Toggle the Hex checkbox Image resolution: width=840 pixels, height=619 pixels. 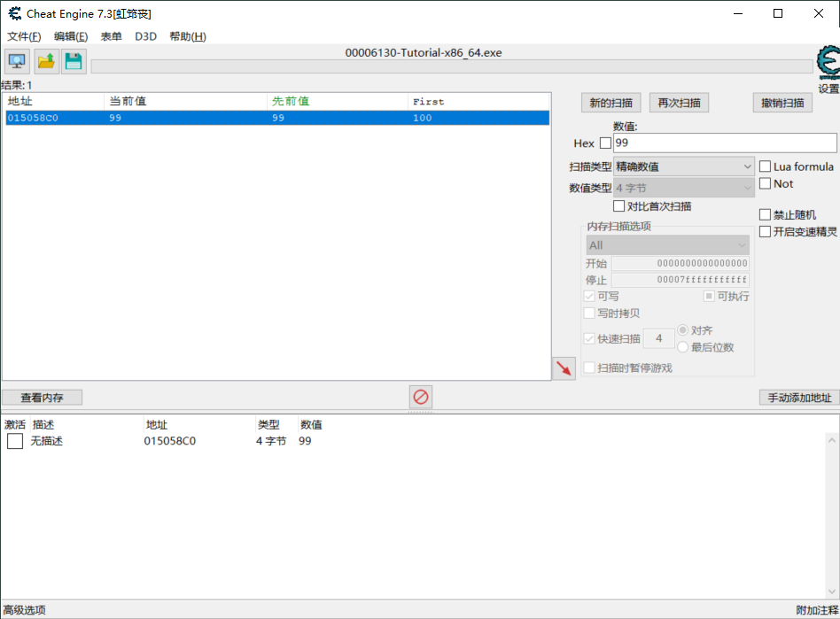click(605, 143)
